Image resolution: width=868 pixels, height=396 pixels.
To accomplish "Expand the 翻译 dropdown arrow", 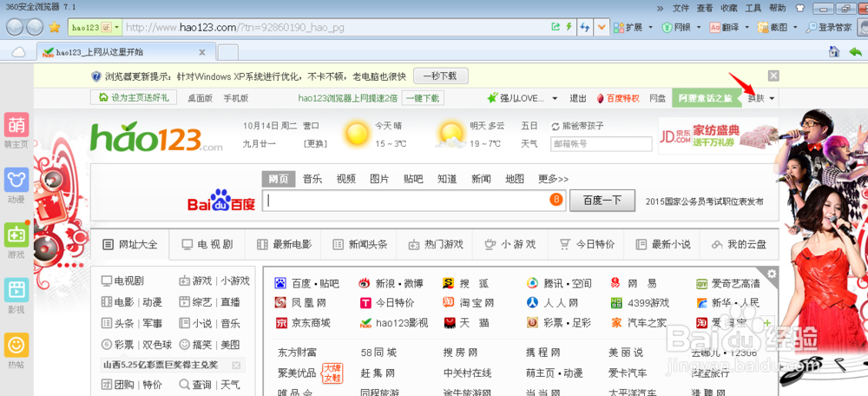I will click(746, 27).
